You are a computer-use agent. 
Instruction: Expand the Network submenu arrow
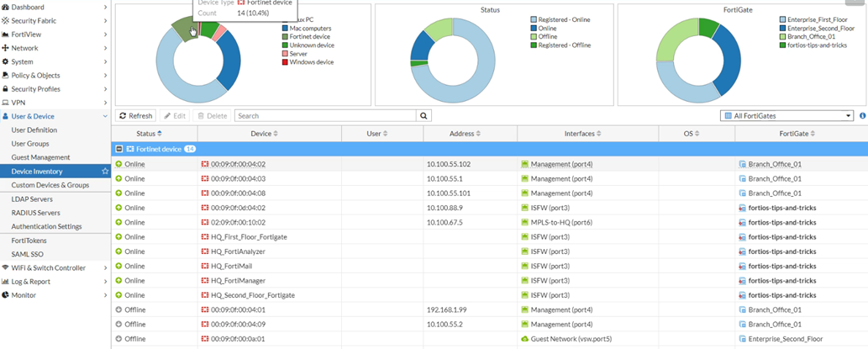tap(105, 48)
